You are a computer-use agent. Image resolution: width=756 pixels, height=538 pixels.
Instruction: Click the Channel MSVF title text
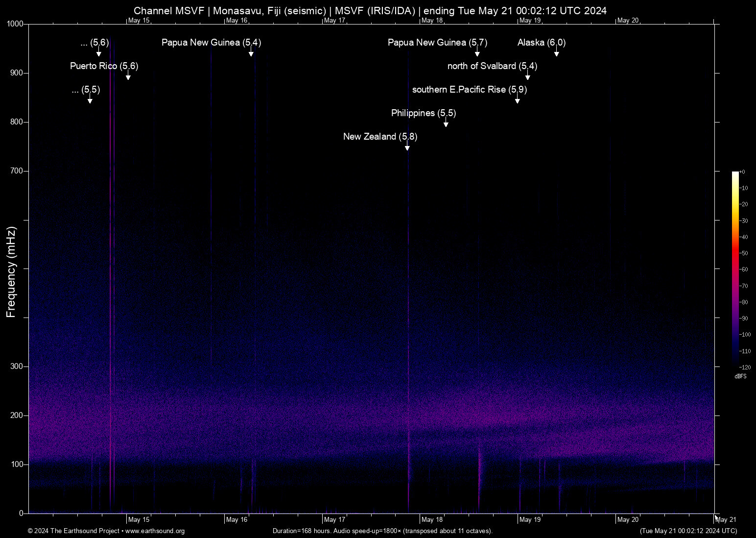coord(370,10)
